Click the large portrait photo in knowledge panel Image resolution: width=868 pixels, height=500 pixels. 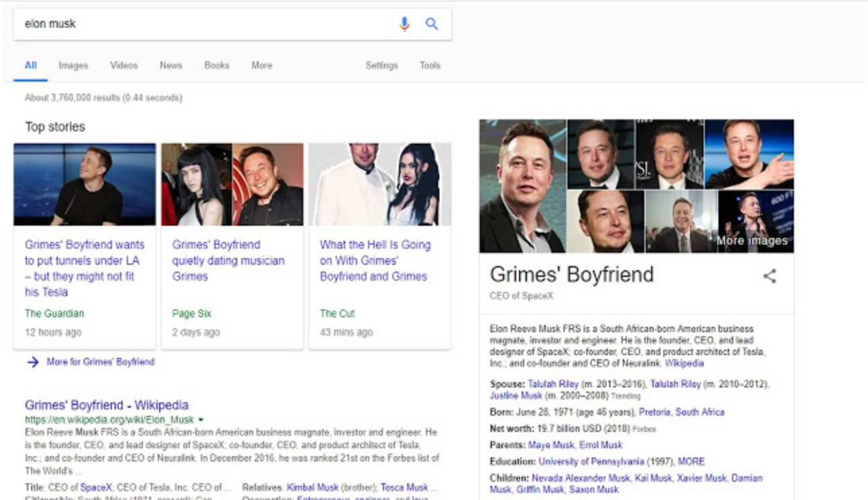pyautogui.click(x=522, y=186)
